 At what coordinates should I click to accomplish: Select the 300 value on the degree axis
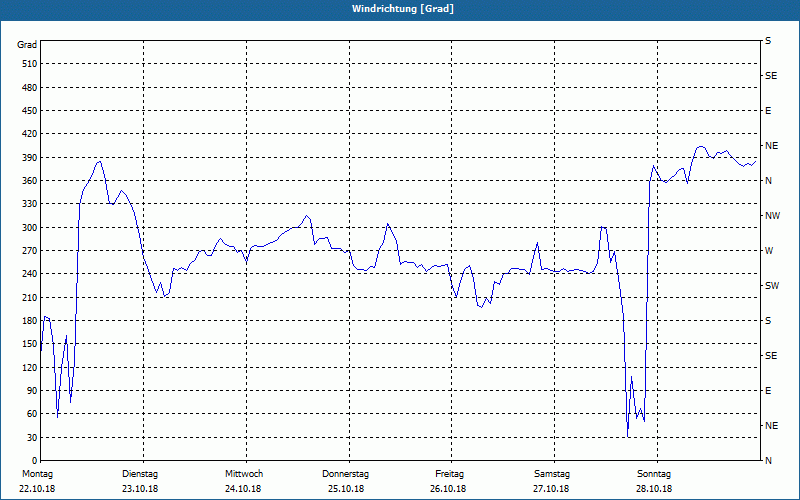click(29, 227)
